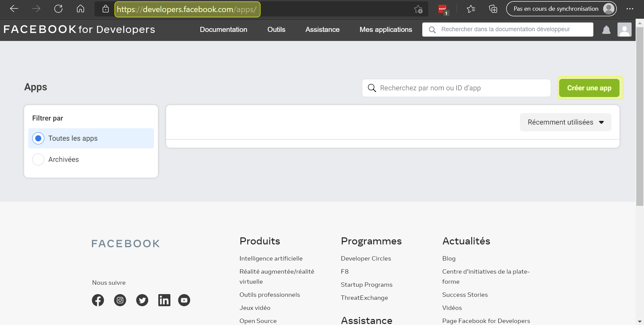Open the Success Stories link
This screenshot has width=644, height=325.
click(465, 295)
